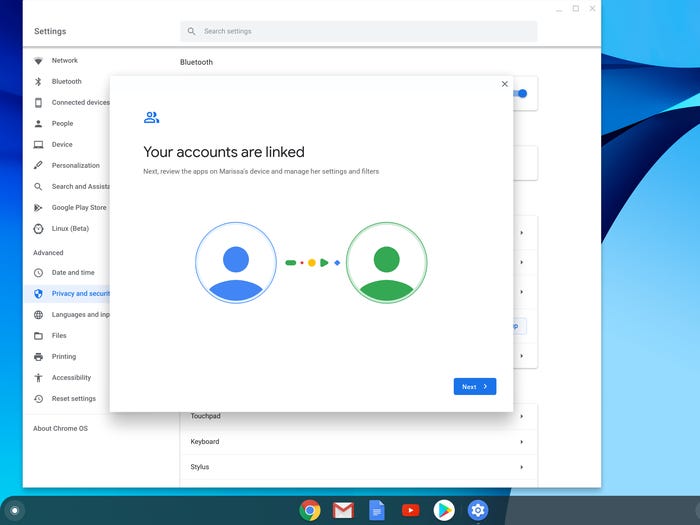Click the Search settings field

358,31
